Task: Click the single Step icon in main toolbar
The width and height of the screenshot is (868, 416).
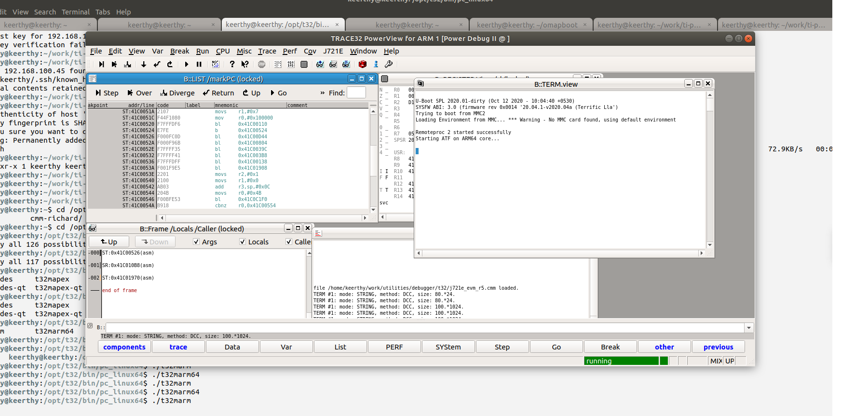Action: tap(101, 64)
